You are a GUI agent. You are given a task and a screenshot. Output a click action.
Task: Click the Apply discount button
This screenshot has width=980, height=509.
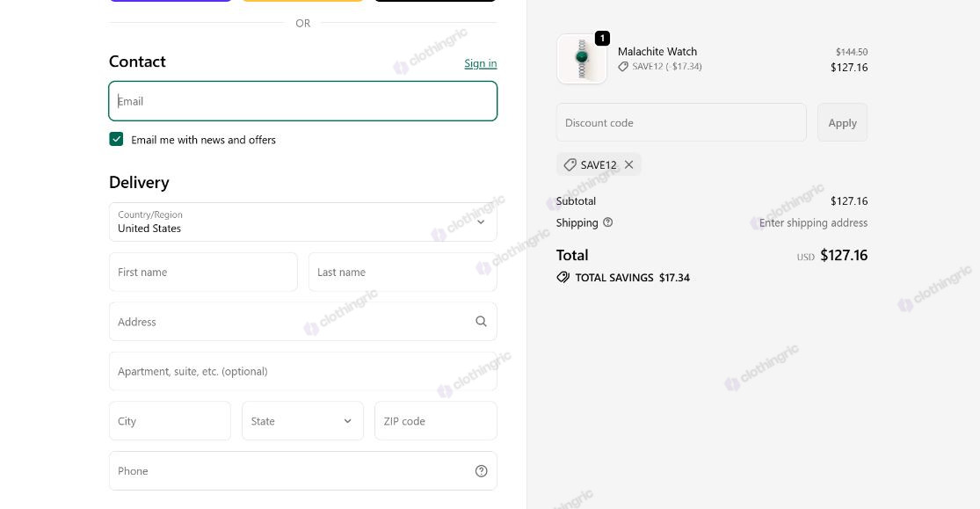coord(843,122)
